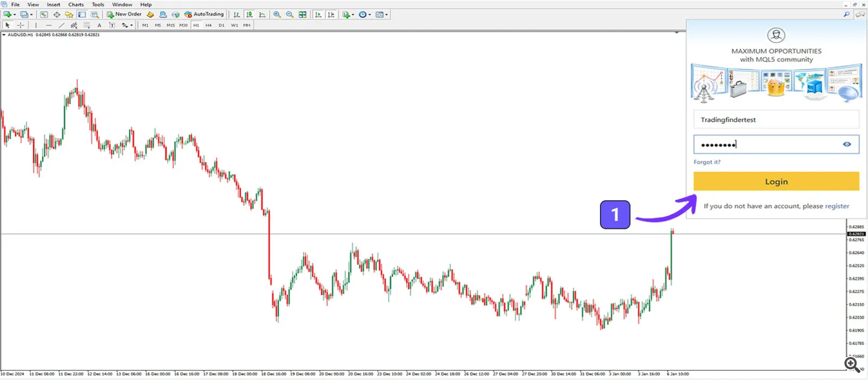Toggle the AutoTrading button
Viewport: 868px width, 380px height.
(204, 14)
